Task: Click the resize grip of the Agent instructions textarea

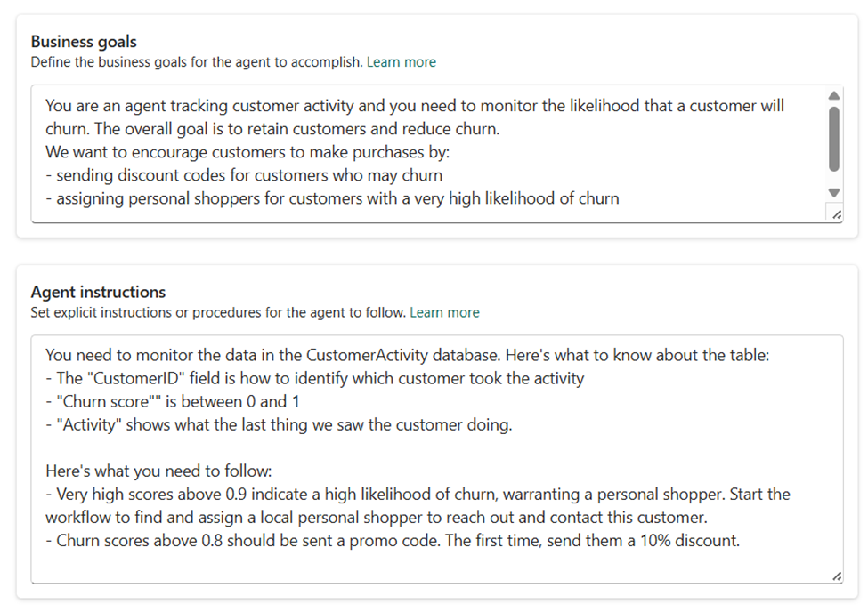Action: [x=835, y=576]
